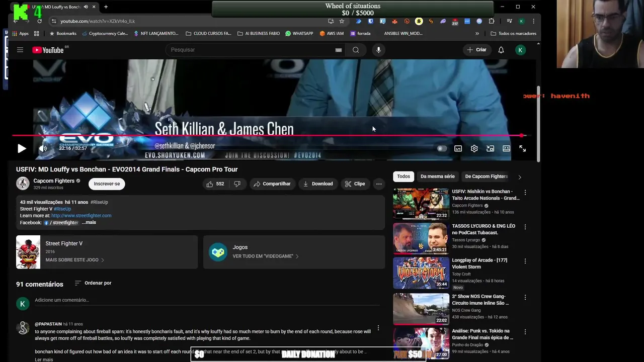The height and width of the screenshot is (362, 644).
Task: Start voice search with microphone icon
Action: pos(378,50)
